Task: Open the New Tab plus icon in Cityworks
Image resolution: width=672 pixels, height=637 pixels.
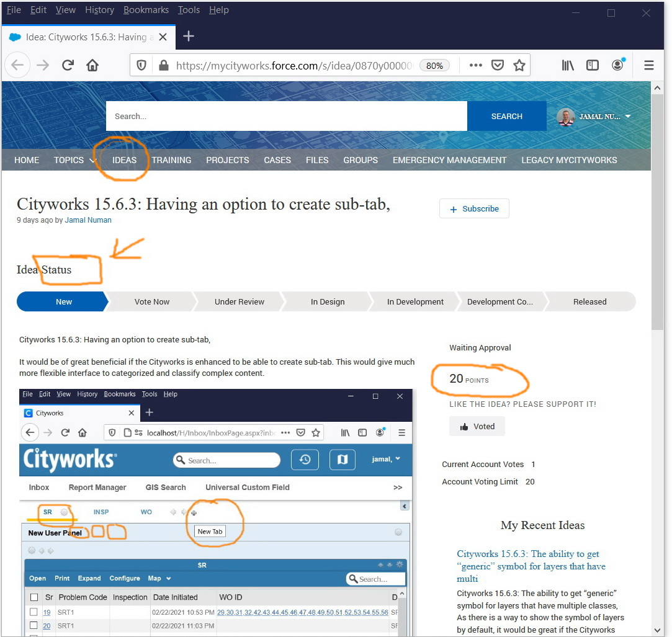Action: [x=195, y=514]
